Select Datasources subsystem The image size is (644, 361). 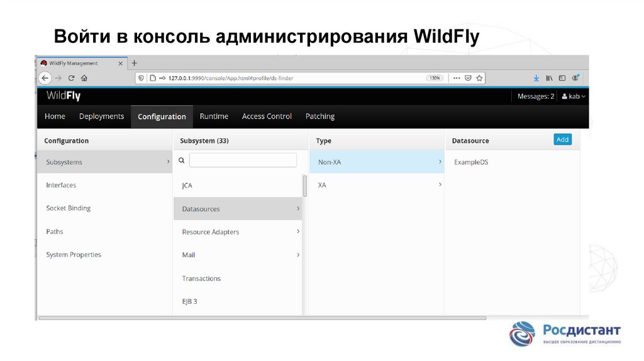click(x=238, y=209)
